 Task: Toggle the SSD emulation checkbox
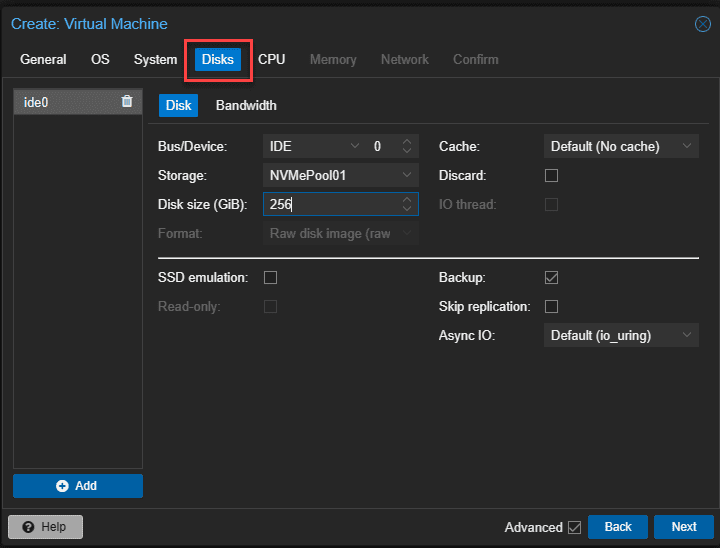point(270,277)
